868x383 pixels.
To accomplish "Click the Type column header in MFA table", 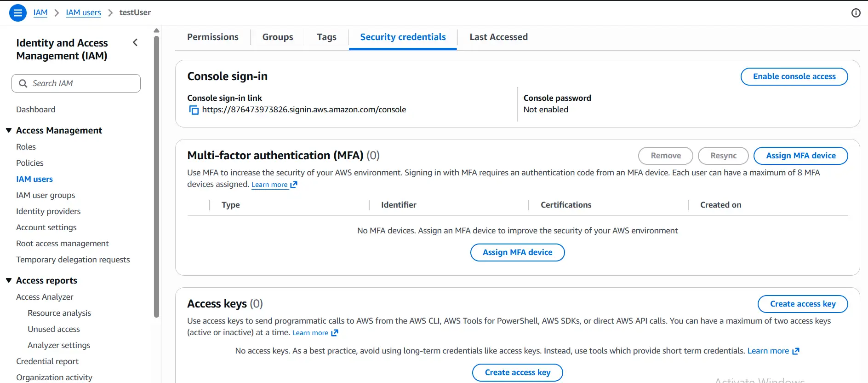I will click(231, 205).
